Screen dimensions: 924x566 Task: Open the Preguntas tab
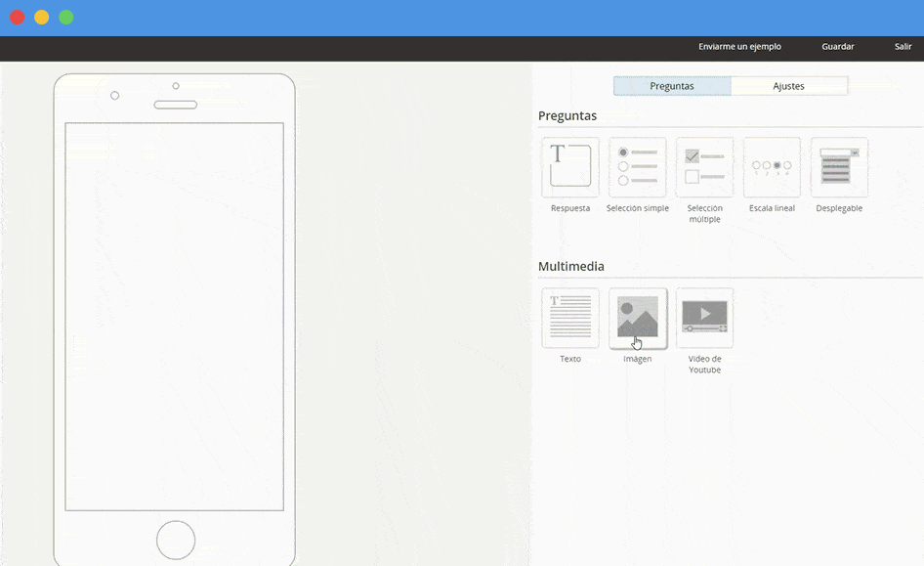[x=672, y=86]
